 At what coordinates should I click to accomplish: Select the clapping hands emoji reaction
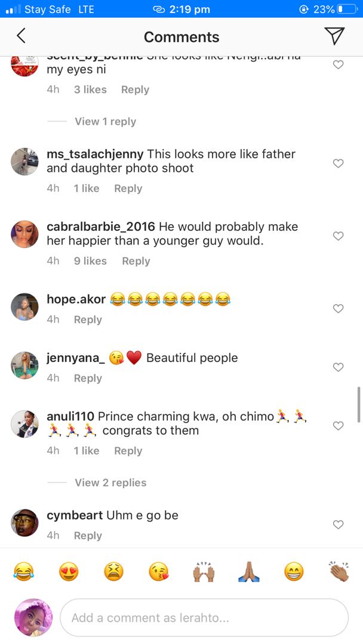(x=339, y=571)
